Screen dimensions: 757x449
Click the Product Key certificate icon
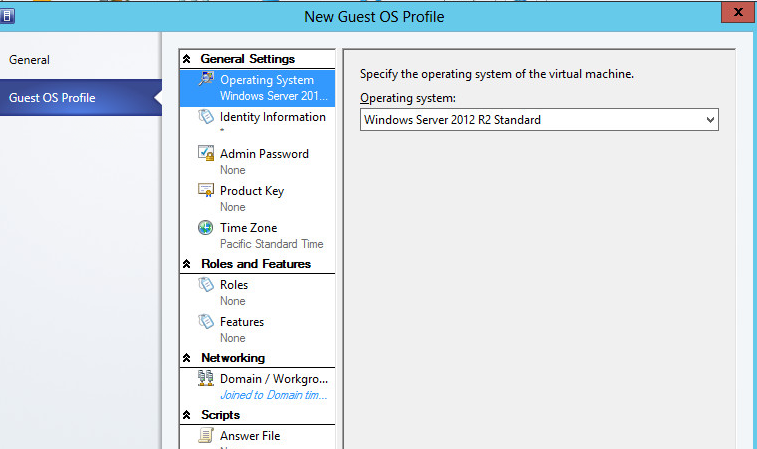coord(206,190)
